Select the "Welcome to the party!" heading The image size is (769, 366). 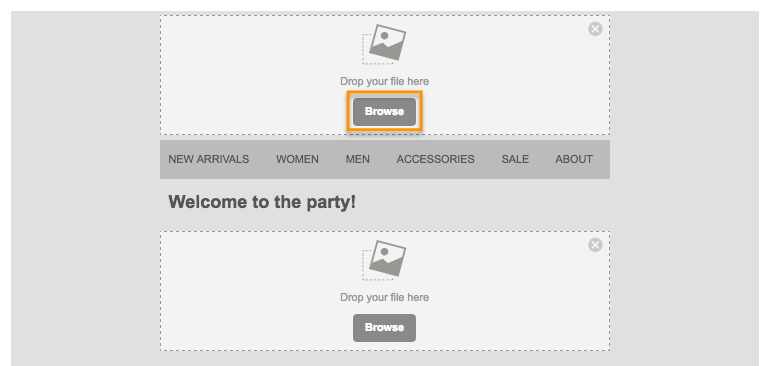pos(262,202)
